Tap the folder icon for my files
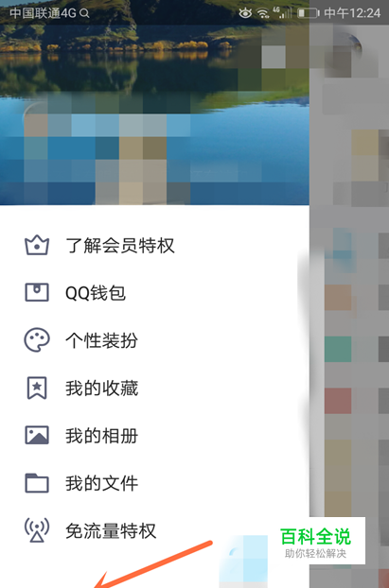389x588 pixels. pyautogui.click(x=37, y=483)
